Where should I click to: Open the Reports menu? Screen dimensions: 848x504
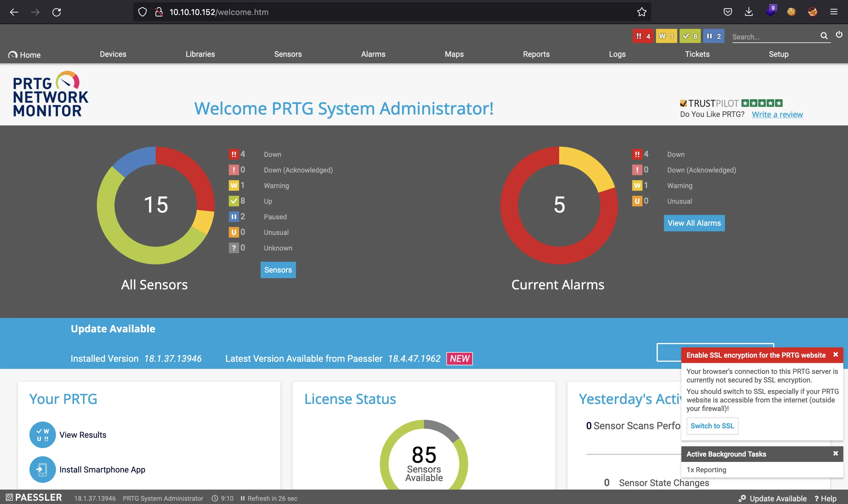536,54
